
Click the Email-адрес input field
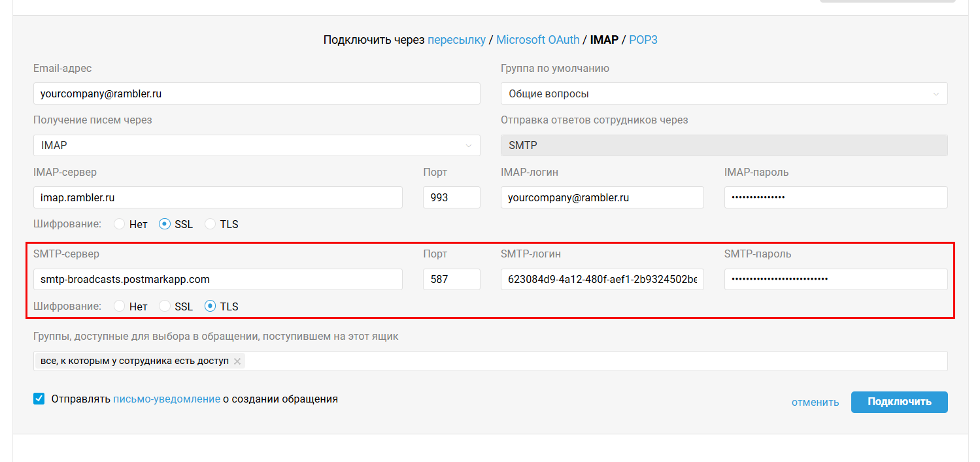(x=256, y=93)
